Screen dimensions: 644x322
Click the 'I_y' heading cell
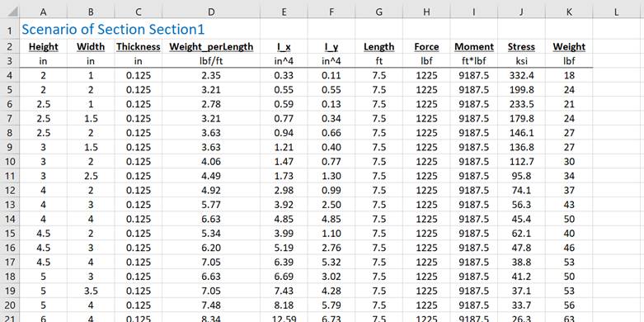coord(331,47)
